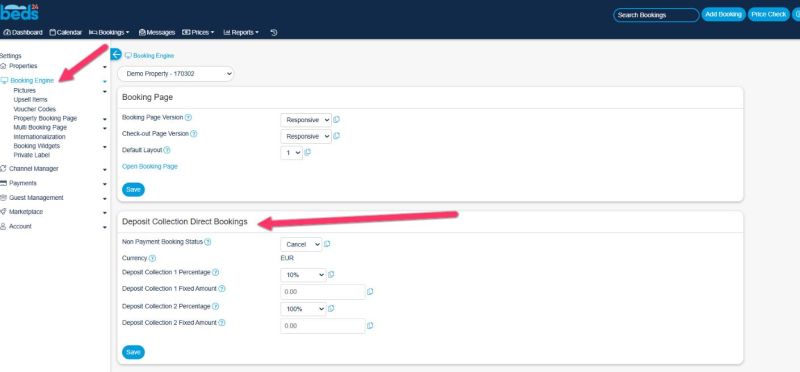Open help for Deposit Collection 1 Percentage

(x=215, y=272)
